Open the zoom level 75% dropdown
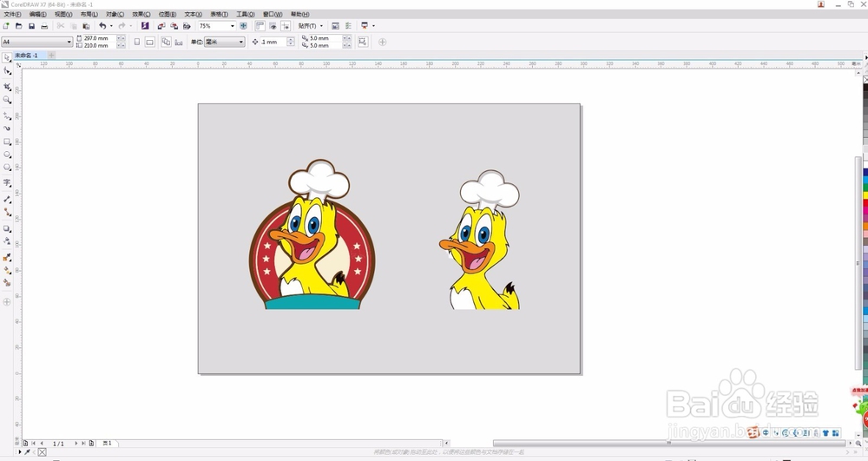This screenshot has height=461, width=868. (232, 26)
